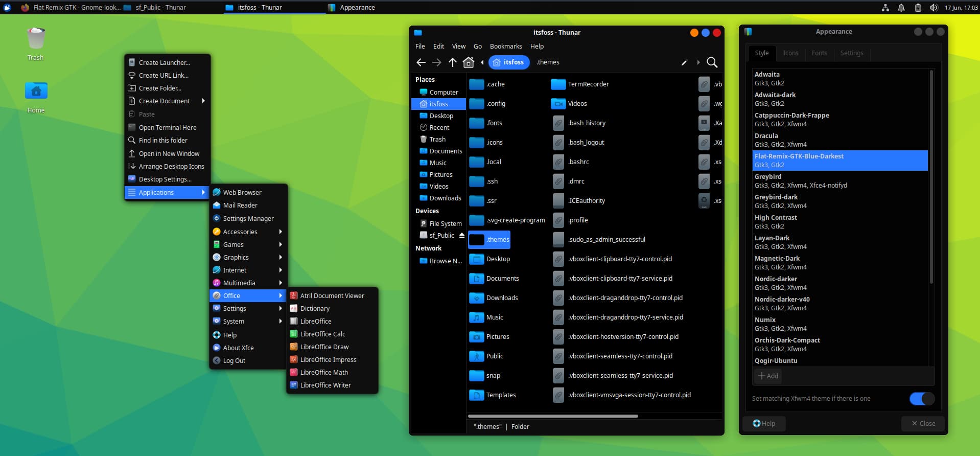Open the Bookmarks menu in Thunar
The width and height of the screenshot is (980, 456).
click(x=506, y=47)
